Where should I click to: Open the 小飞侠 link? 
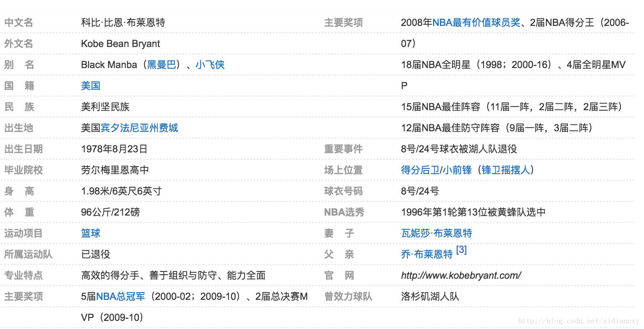pyautogui.click(x=210, y=65)
